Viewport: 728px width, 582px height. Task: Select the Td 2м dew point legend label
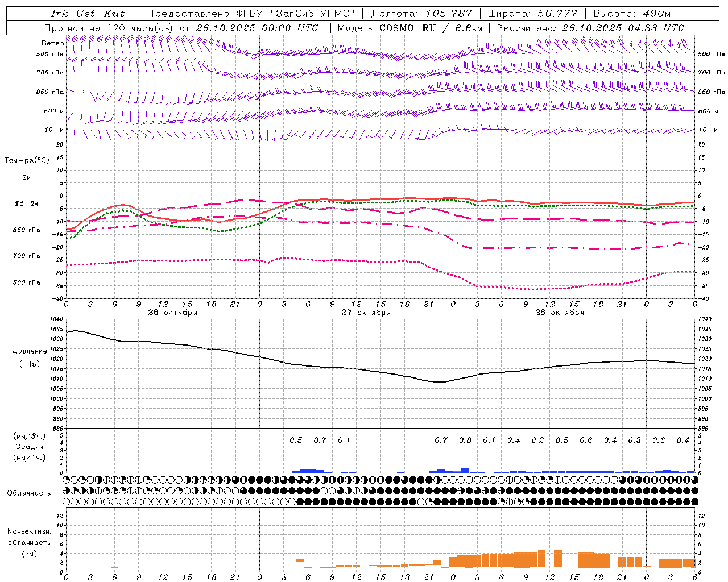27,203
